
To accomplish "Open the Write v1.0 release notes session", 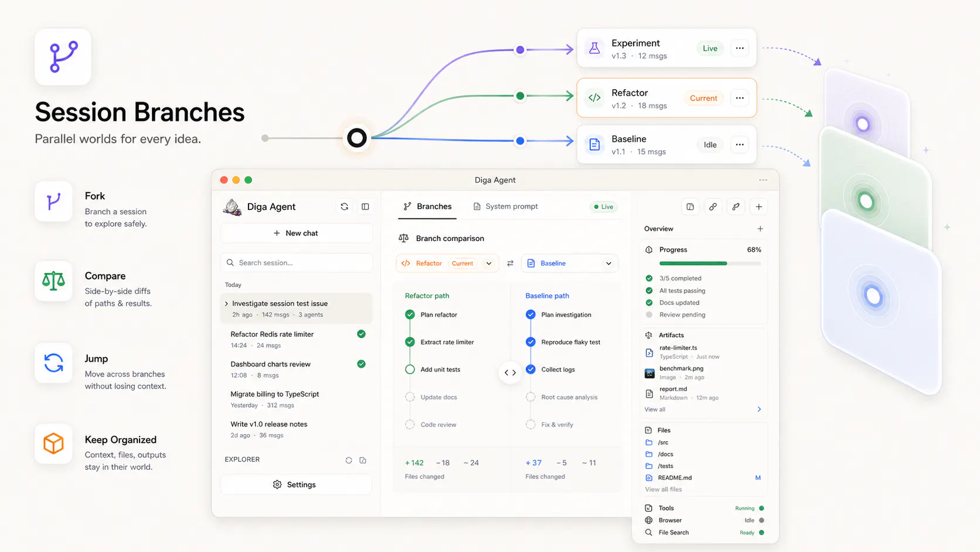I will (x=297, y=429).
